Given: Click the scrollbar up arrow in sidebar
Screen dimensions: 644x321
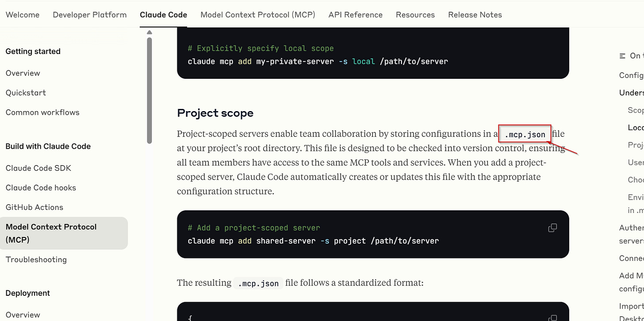Looking at the screenshot, I should point(149,32).
